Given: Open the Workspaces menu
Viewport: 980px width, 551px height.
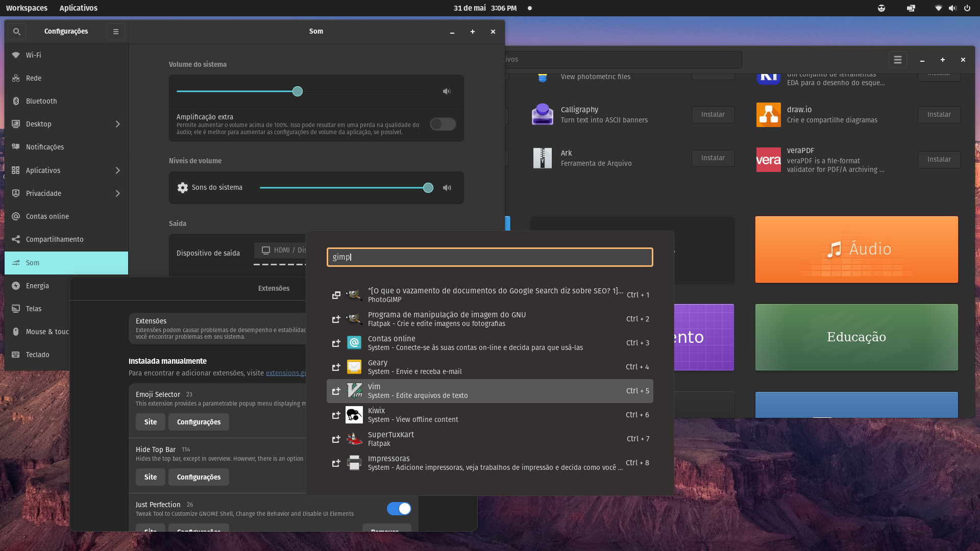Looking at the screenshot, I should tap(27, 8).
